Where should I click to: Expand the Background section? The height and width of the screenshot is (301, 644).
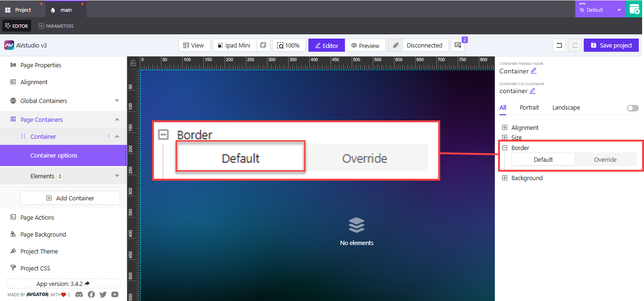504,178
